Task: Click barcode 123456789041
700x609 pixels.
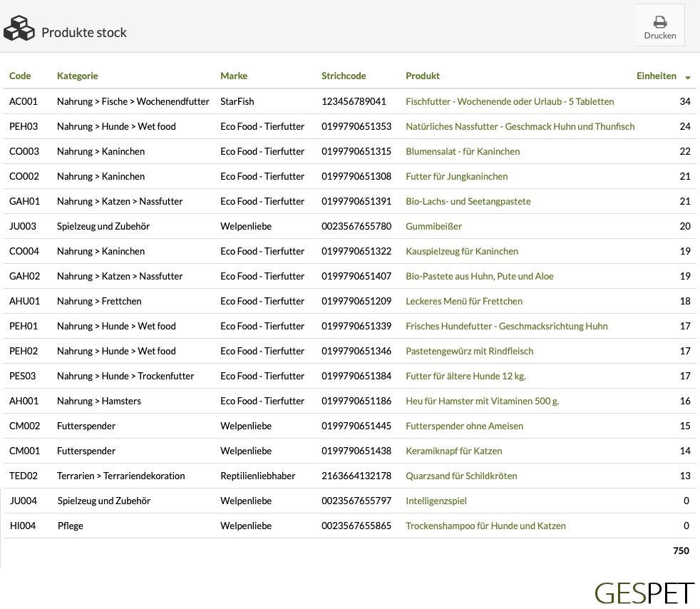Action: coord(354,101)
